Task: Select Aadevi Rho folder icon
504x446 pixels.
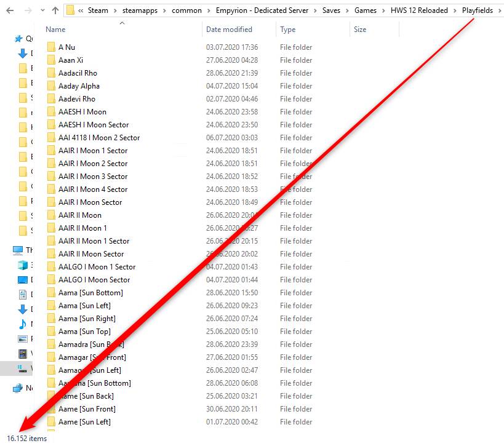Action: pos(51,98)
